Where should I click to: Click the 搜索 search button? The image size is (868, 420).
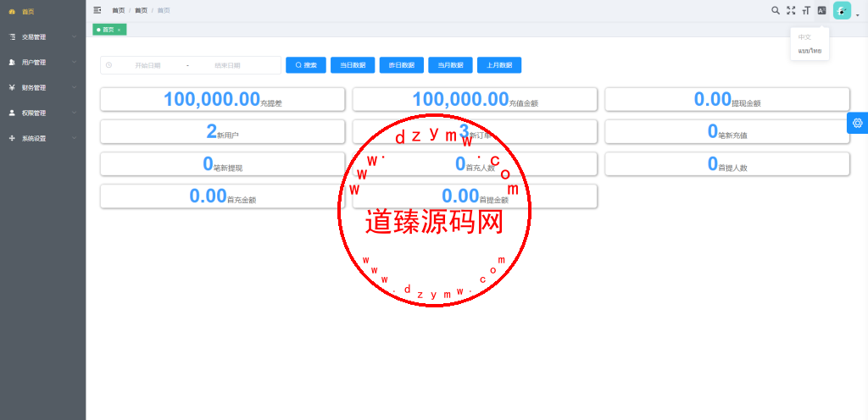(306, 65)
